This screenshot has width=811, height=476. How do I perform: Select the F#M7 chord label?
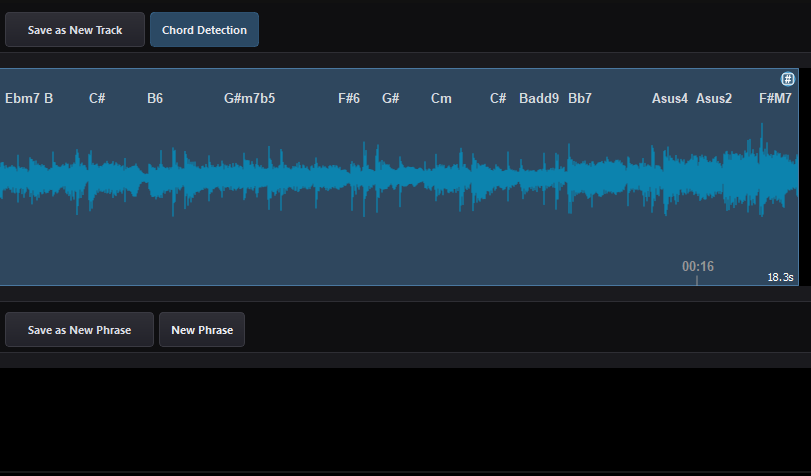point(775,98)
